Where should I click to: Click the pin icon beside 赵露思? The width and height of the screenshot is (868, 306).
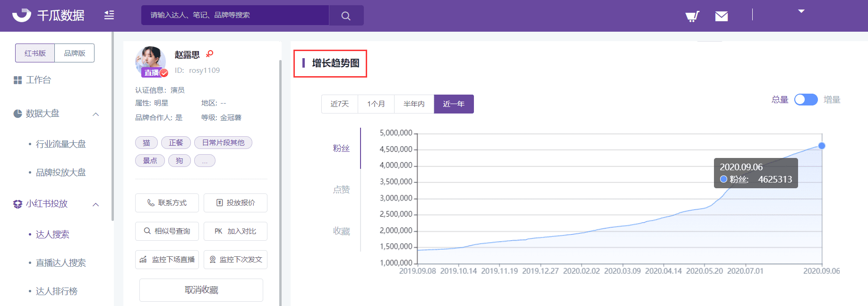pos(210,54)
